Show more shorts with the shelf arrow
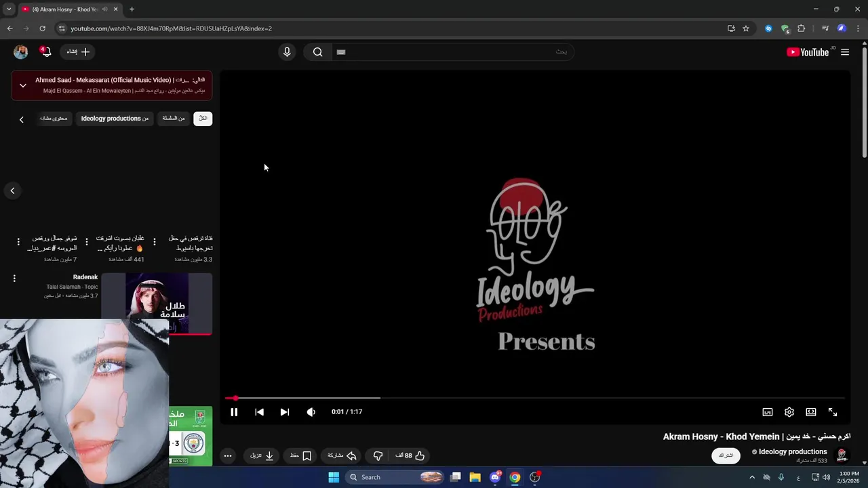Image resolution: width=868 pixels, height=488 pixels. 12,190
